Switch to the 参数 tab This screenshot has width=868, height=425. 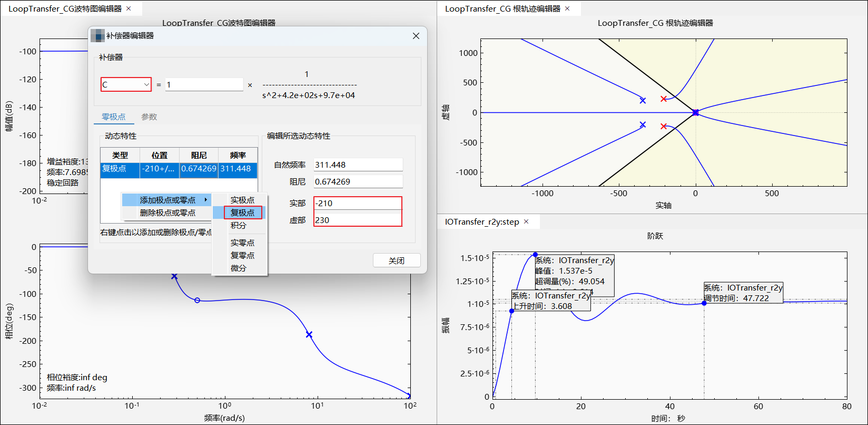tap(149, 117)
